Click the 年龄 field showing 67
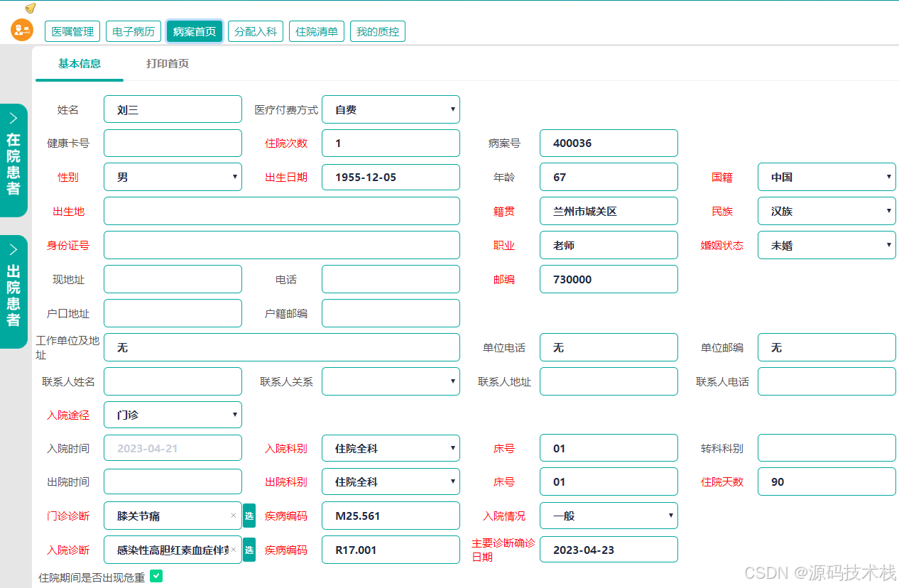 609,177
